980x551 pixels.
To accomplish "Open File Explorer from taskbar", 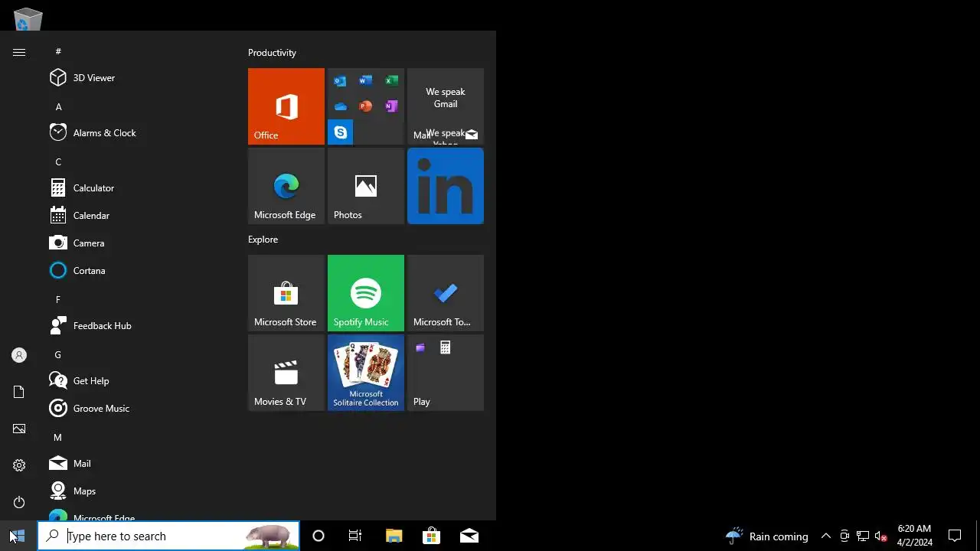I will tap(394, 536).
